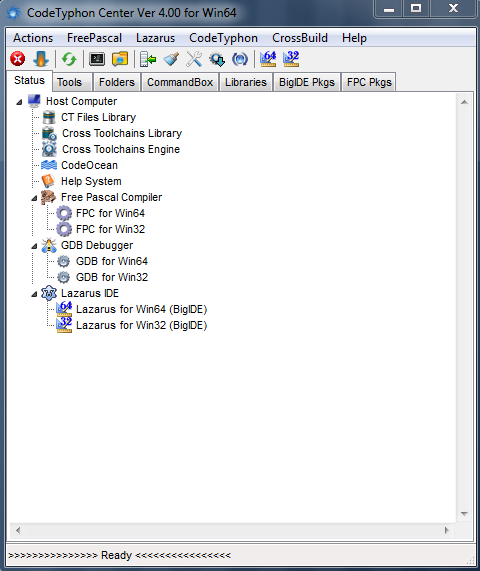Screen dimensions: 480x571
Task: Minimize the CodeTyphon Center window
Action: (389, 9)
